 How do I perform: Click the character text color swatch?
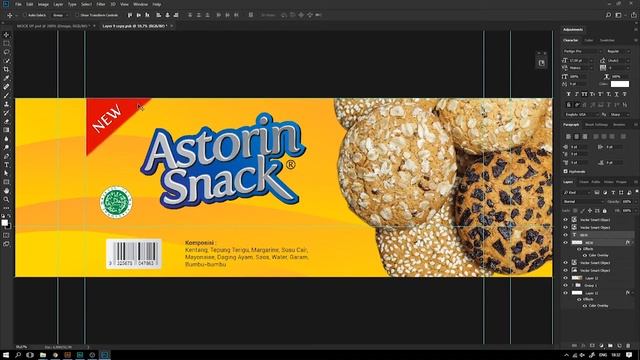620,84
